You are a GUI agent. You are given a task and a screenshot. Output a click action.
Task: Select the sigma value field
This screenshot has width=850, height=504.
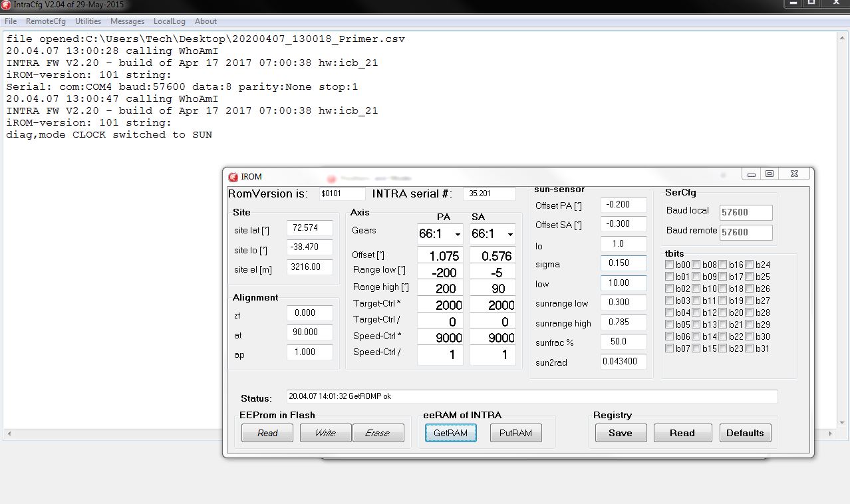[623, 263]
